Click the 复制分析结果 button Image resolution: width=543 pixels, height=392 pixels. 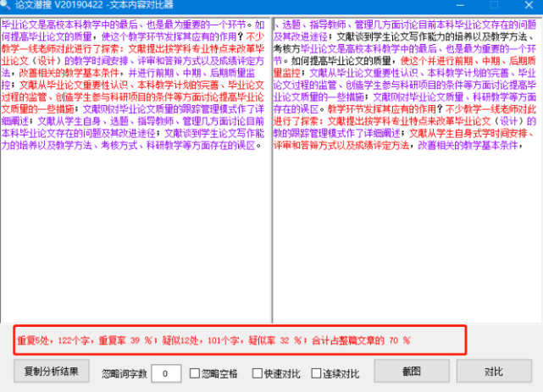click(x=52, y=371)
